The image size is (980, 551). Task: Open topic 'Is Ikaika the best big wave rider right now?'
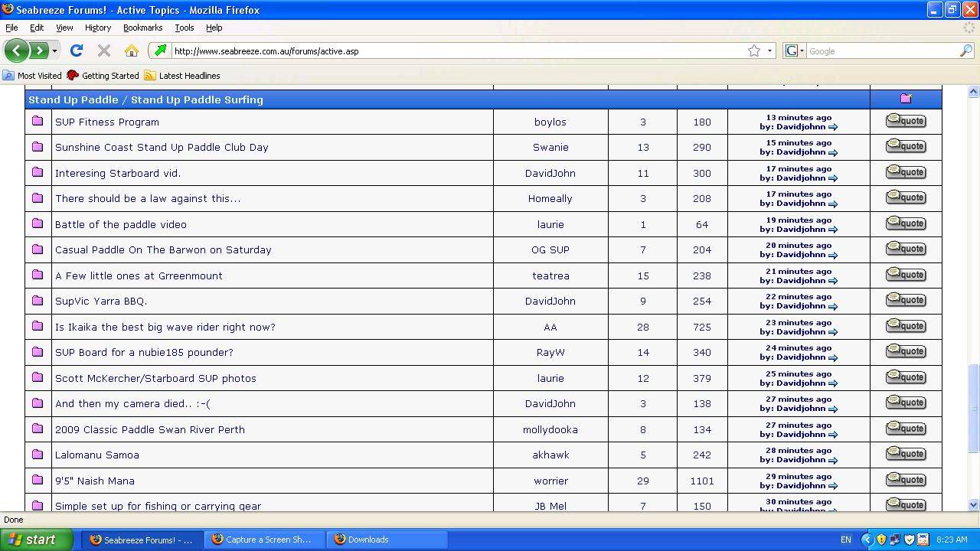165,327
